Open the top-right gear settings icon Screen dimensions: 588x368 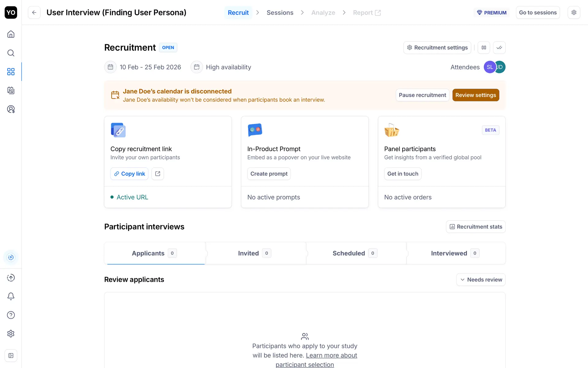coord(574,13)
